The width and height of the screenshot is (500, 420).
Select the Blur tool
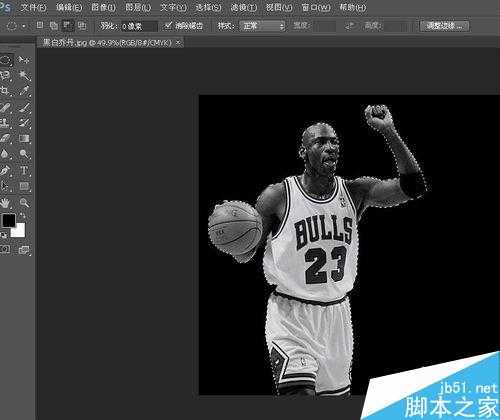point(5,154)
